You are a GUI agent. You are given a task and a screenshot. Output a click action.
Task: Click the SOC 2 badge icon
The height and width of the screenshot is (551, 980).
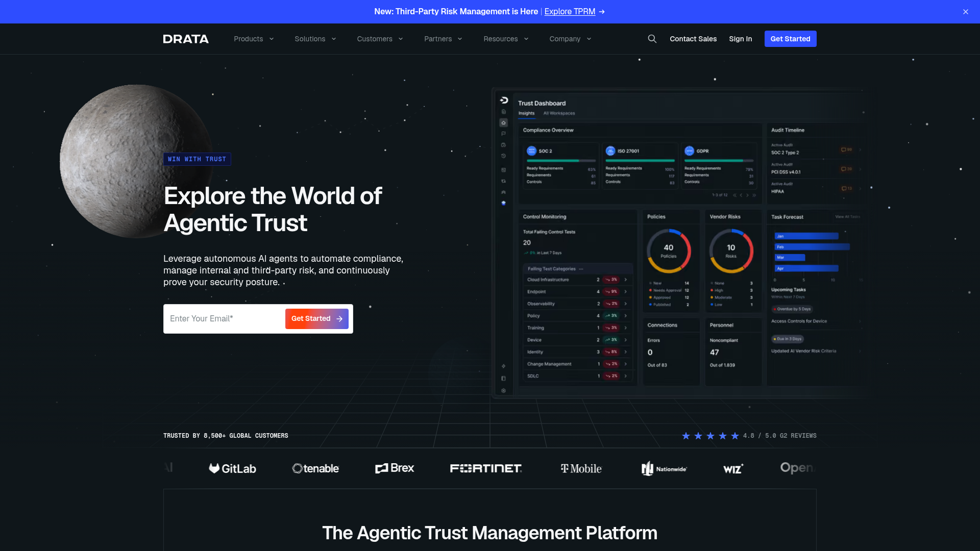click(x=531, y=151)
